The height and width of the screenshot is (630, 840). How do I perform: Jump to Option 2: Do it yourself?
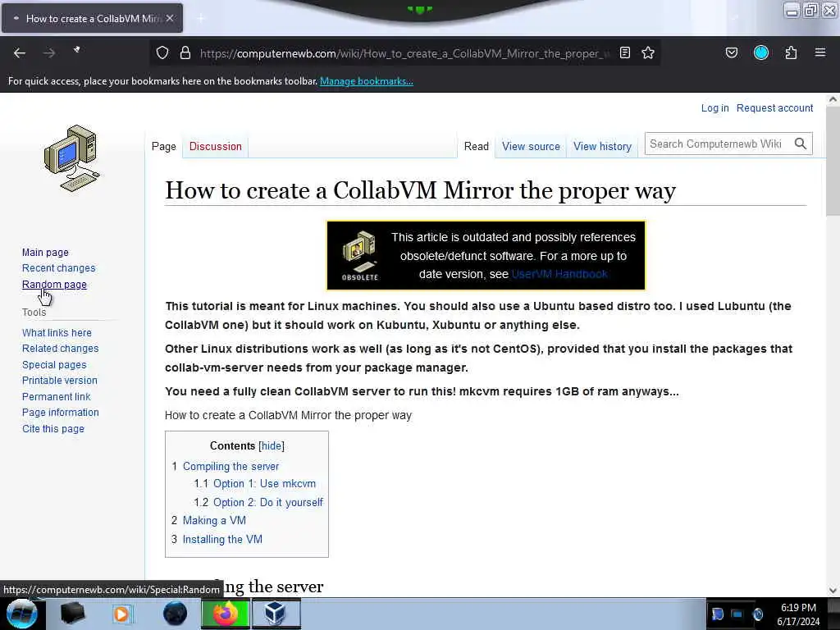pyautogui.click(x=268, y=502)
